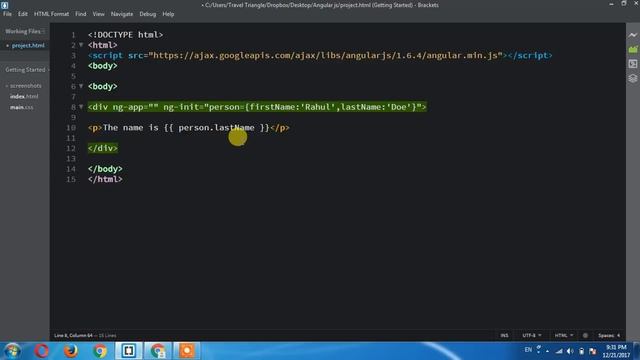640x360 pixels.
Task: Click the angular.min.js script URL
Action: tap(327, 56)
